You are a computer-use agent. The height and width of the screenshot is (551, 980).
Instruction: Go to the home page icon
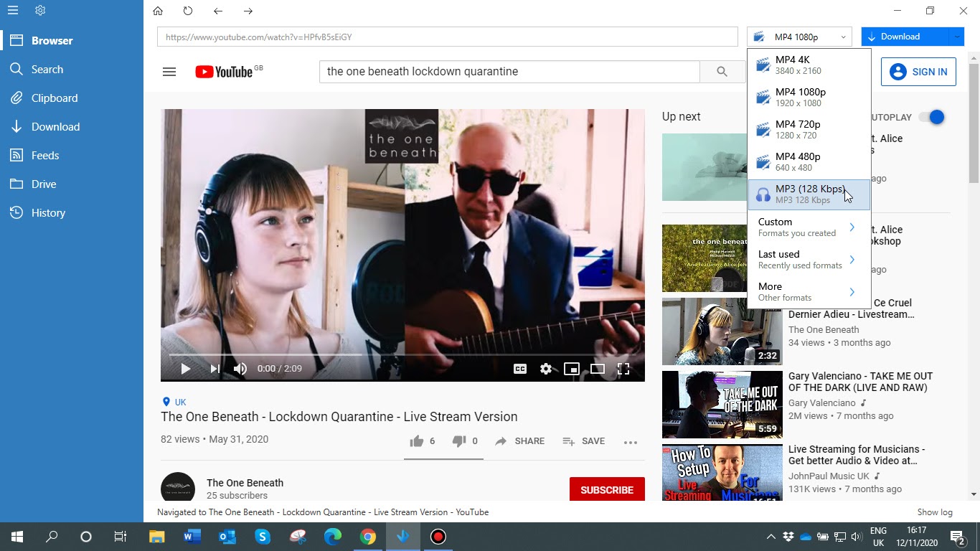pyautogui.click(x=158, y=11)
